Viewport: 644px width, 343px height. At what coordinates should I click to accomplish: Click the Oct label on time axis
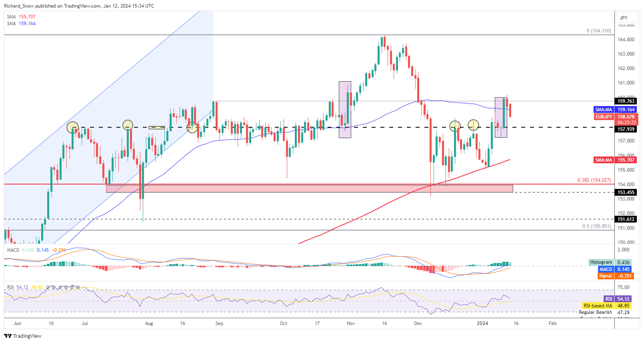[x=283, y=323]
